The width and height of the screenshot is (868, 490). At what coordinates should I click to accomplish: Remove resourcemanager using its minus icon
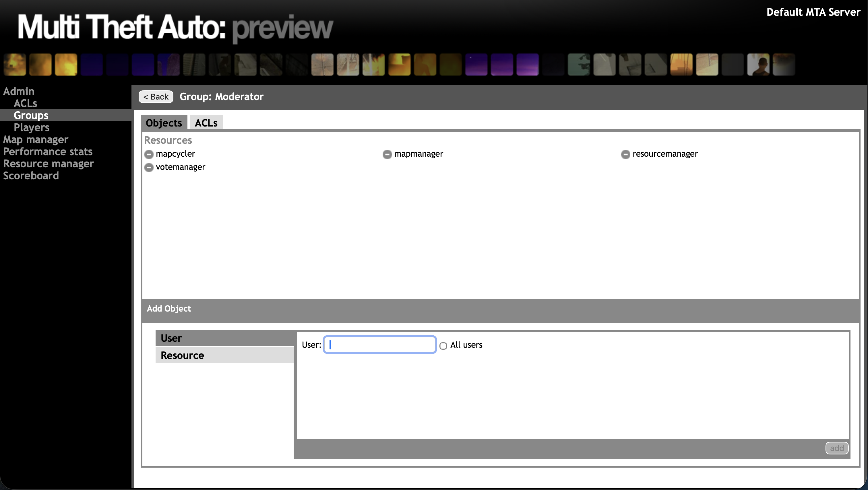[625, 154]
